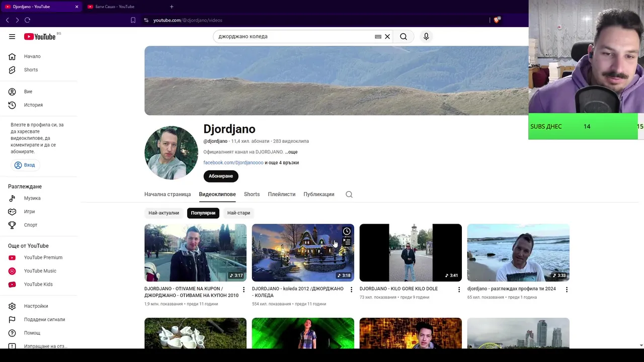Screen dimensions: 644x362
Task: Open the on-screen keyboard icon in search
Action: [378, 36]
